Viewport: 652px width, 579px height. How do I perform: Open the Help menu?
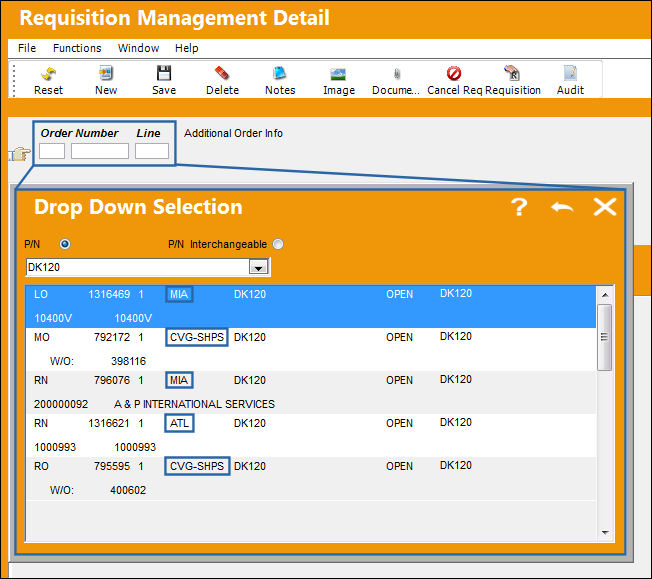[186, 48]
